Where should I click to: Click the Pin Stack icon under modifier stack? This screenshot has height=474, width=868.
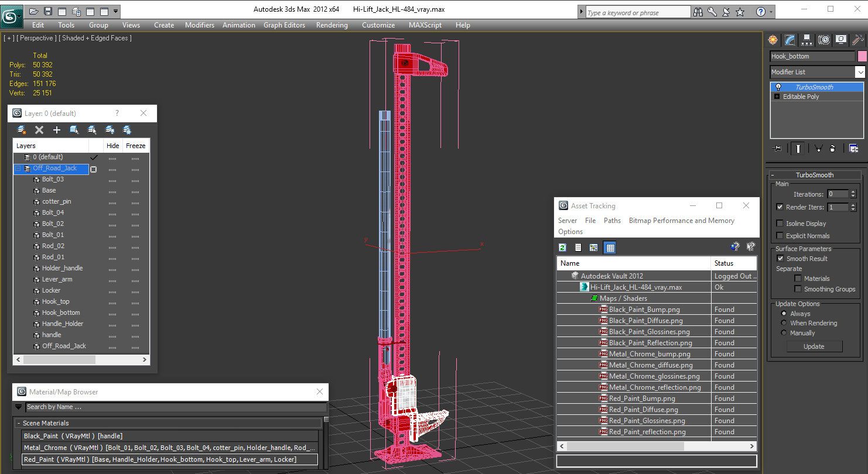[x=777, y=149]
